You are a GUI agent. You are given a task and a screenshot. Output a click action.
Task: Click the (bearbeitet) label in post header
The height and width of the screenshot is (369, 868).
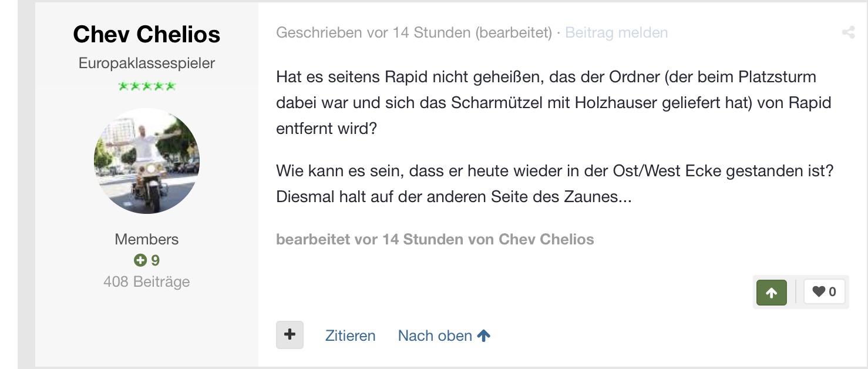click(514, 32)
